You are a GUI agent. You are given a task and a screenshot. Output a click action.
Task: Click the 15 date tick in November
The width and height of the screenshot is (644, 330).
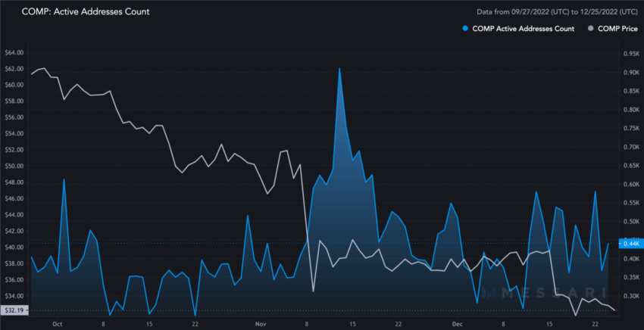(353, 324)
